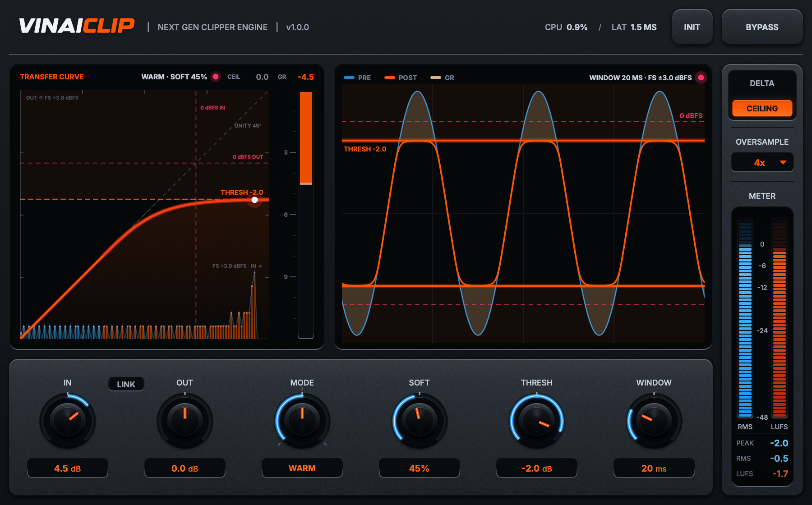Click the THRESH -2.0 label in waveform display
This screenshot has width=812, height=505.
365,149
